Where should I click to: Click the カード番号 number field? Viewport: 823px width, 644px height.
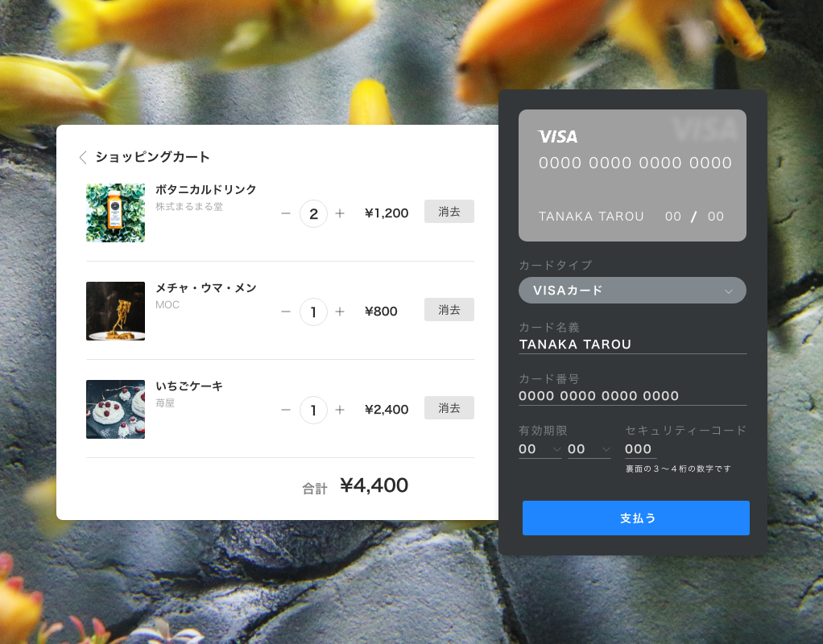[632, 396]
